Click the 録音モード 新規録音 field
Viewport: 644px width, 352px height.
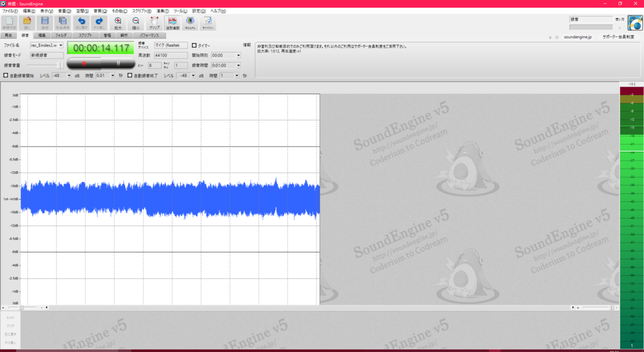click(47, 55)
